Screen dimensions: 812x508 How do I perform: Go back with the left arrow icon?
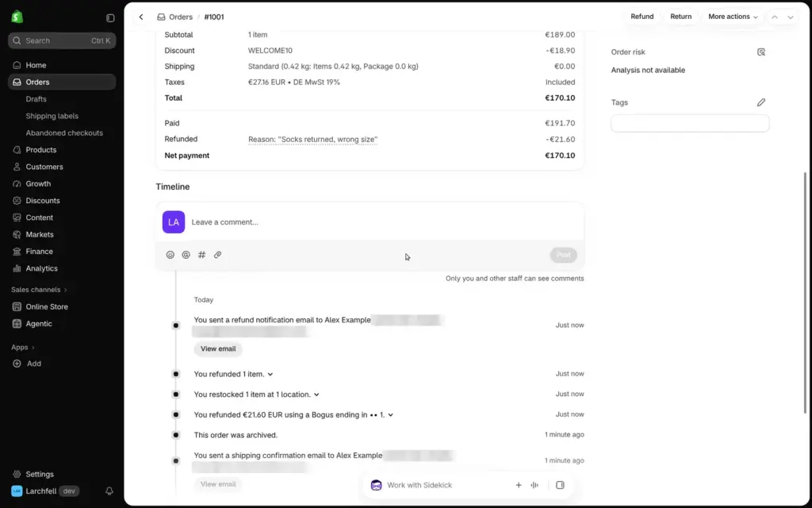[x=141, y=17]
